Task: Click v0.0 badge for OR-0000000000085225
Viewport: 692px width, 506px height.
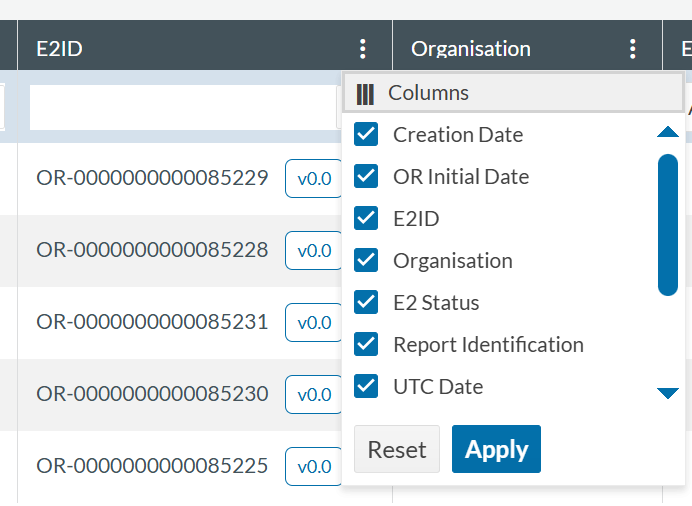Action: pos(313,467)
